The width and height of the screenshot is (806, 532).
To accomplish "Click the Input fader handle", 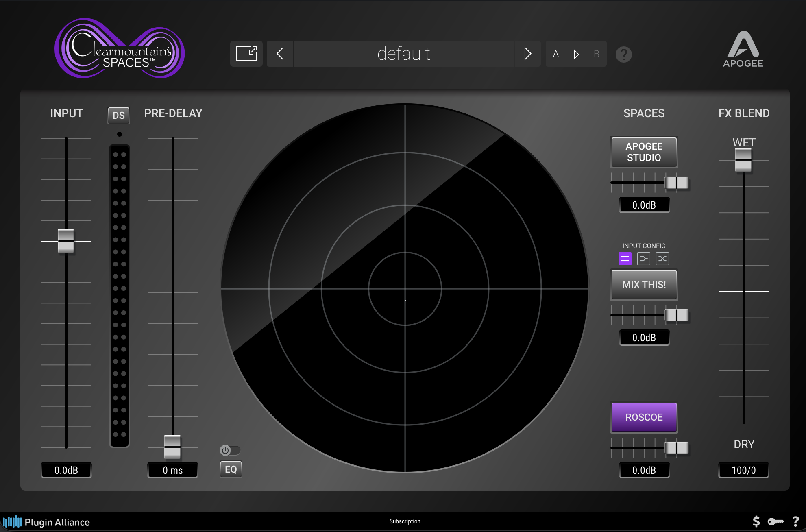I will (x=66, y=241).
